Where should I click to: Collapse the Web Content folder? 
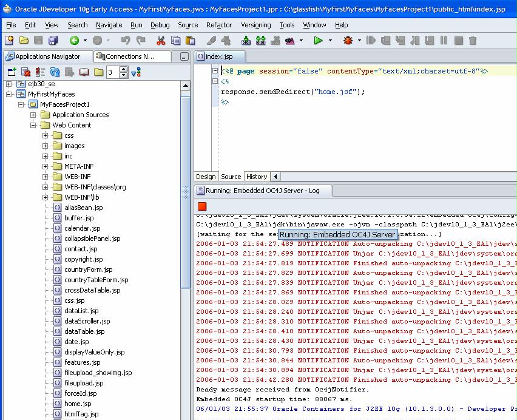click(x=34, y=125)
